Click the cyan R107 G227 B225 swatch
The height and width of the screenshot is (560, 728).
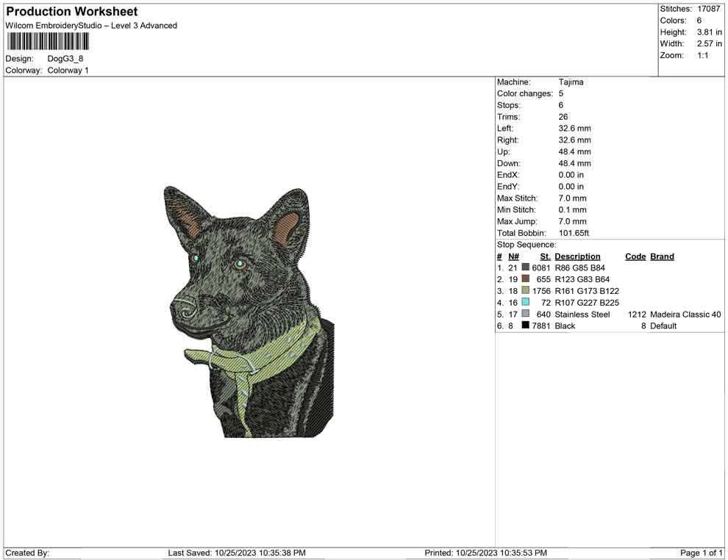point(526,302)
